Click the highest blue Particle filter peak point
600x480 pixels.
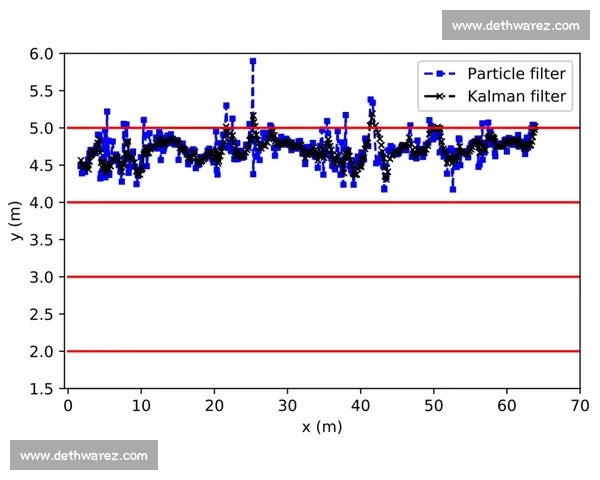pyautogui.click(x=253, y=61)
